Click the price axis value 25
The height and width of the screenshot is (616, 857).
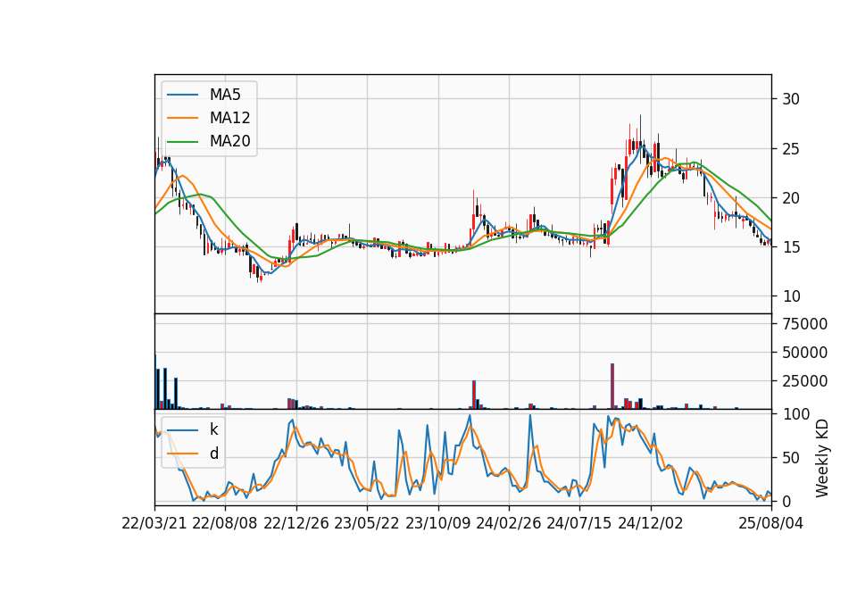click(x=791, y=149)
